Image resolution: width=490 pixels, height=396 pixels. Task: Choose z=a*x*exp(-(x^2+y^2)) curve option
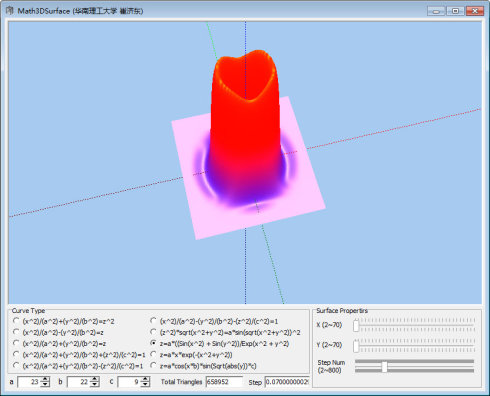pyautogui.click(x=191, y=355)
